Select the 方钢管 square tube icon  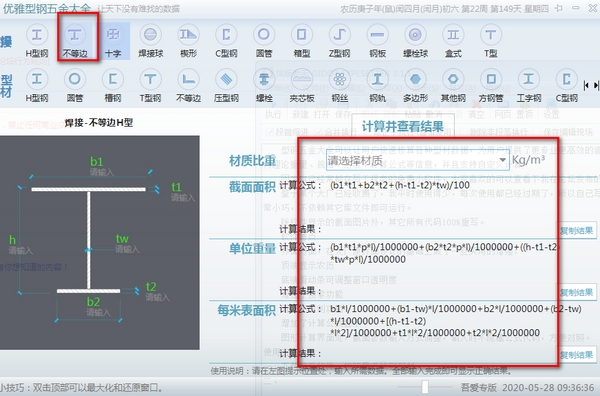491,86
